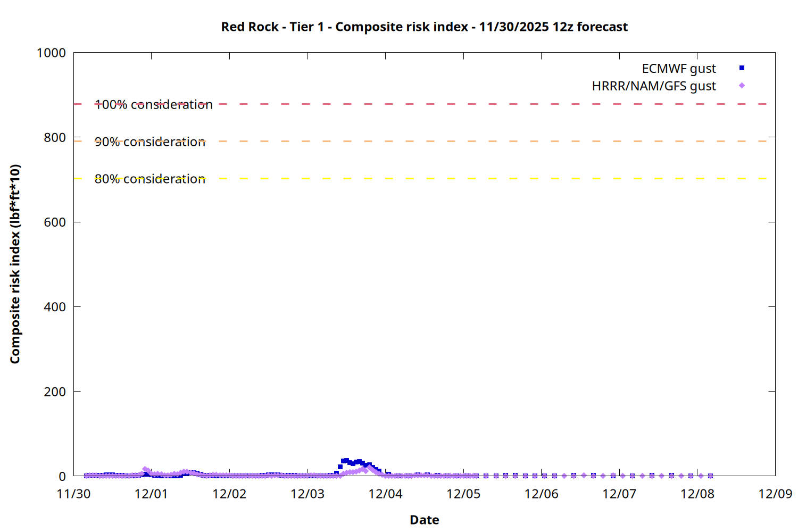
Task: Click the Date x-axis title
Action: pyautogui.click(x=424, y=520)
